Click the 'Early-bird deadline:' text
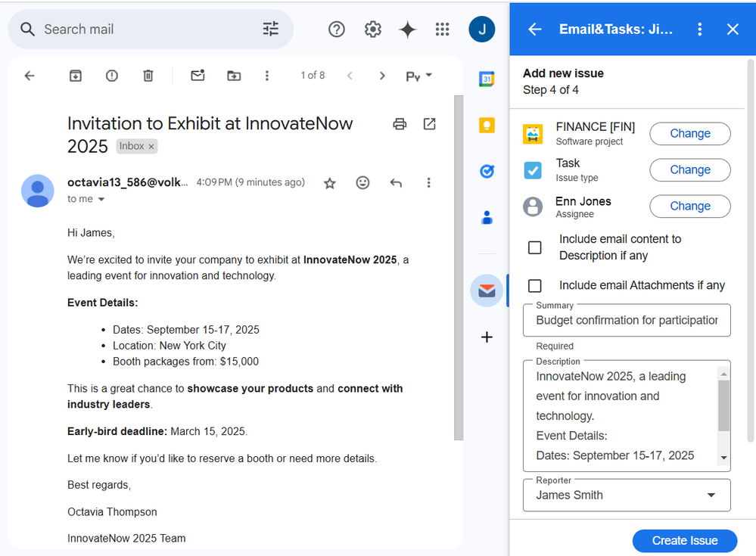Screen dimensions: 756x556 coord(117,431)
